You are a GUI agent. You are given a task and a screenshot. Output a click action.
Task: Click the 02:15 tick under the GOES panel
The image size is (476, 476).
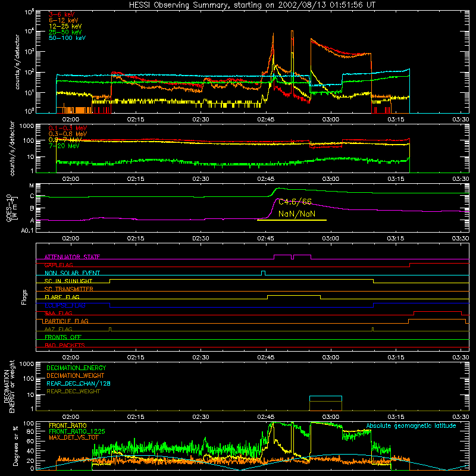click(x=136, y=239)
